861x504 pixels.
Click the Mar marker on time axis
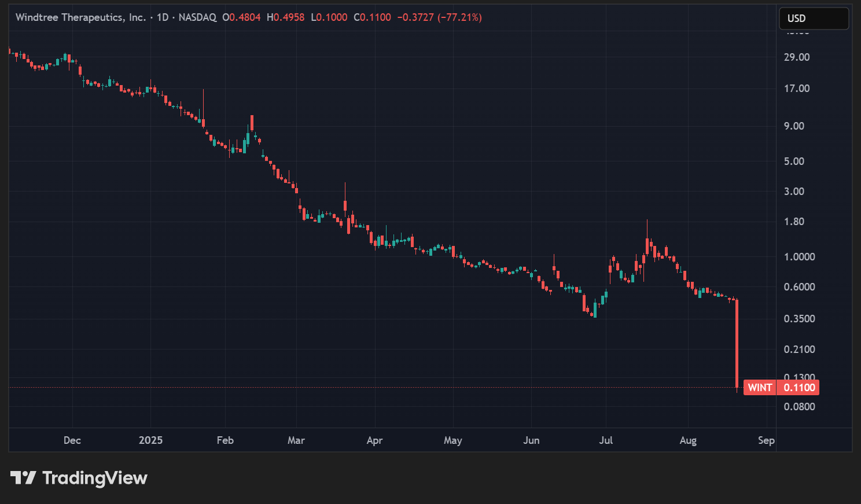[296, 440]
